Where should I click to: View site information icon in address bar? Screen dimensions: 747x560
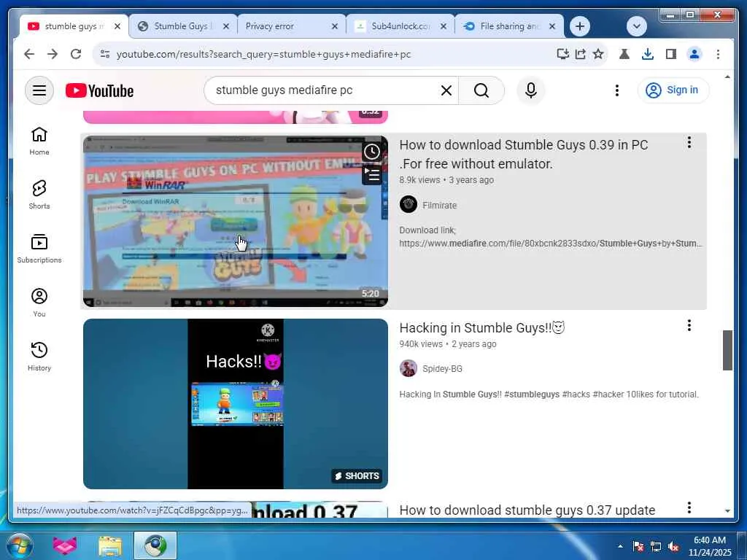click(x=105, y=54)
